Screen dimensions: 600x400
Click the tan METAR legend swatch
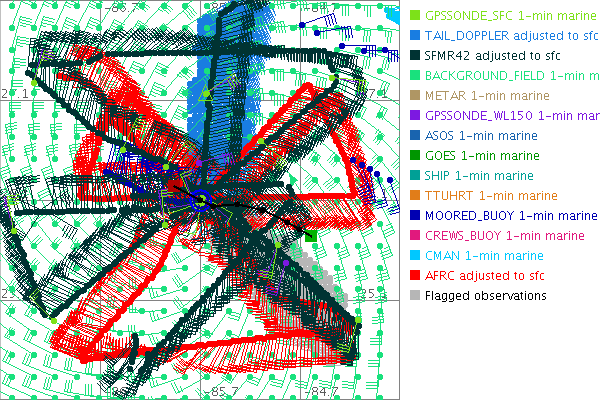click(413, 96)
